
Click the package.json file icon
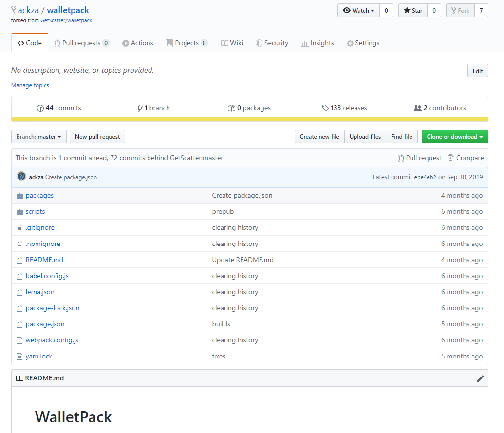(19, 324)
